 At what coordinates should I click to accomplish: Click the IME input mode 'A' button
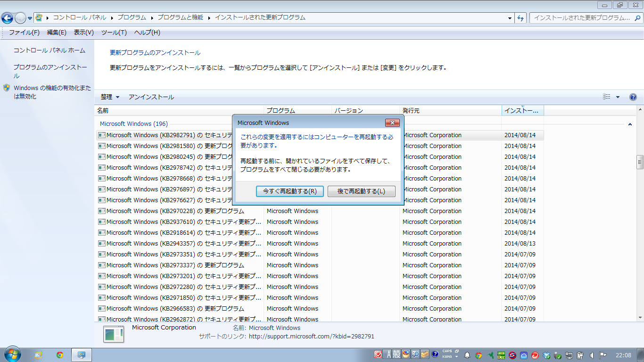(x=387, y=355)
